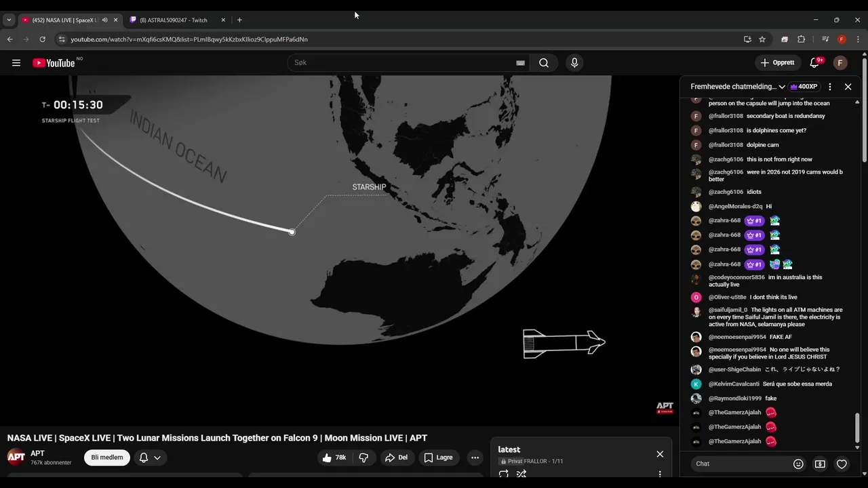Click APT channel name link

(37, 453)
